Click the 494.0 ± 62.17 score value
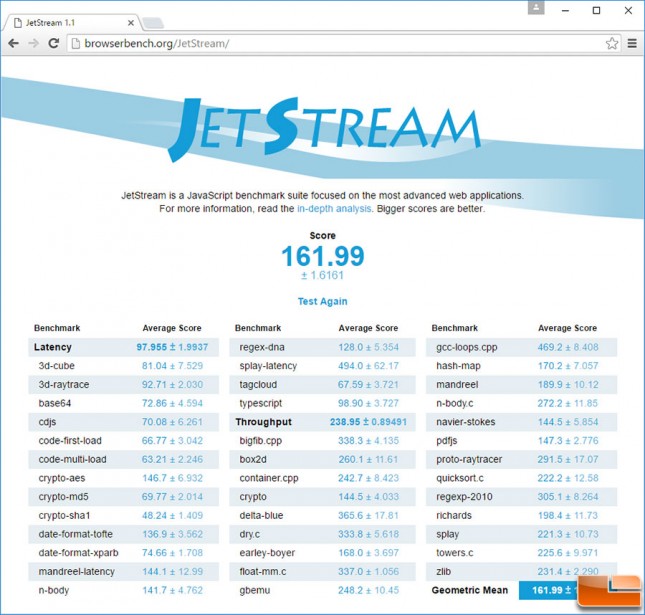 point(368,366)
